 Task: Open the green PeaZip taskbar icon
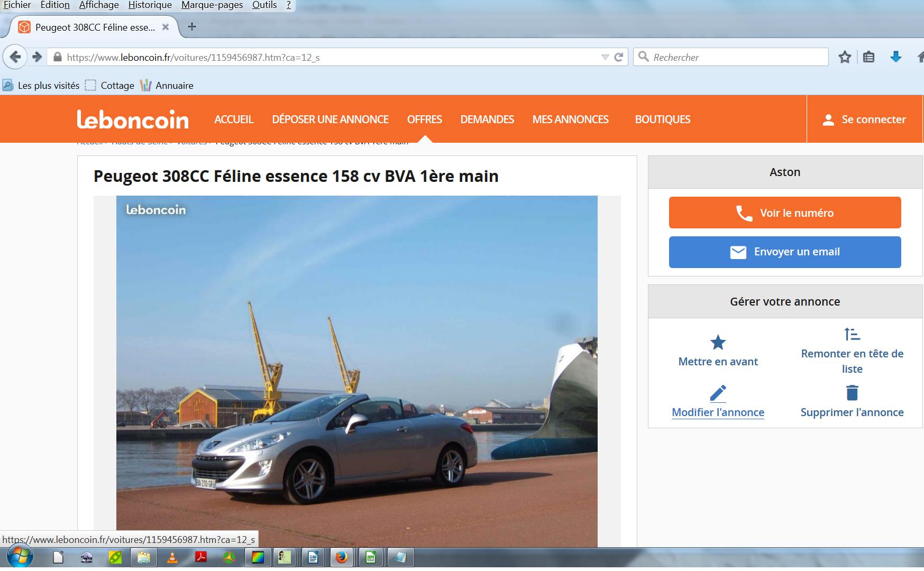point(115,558)
